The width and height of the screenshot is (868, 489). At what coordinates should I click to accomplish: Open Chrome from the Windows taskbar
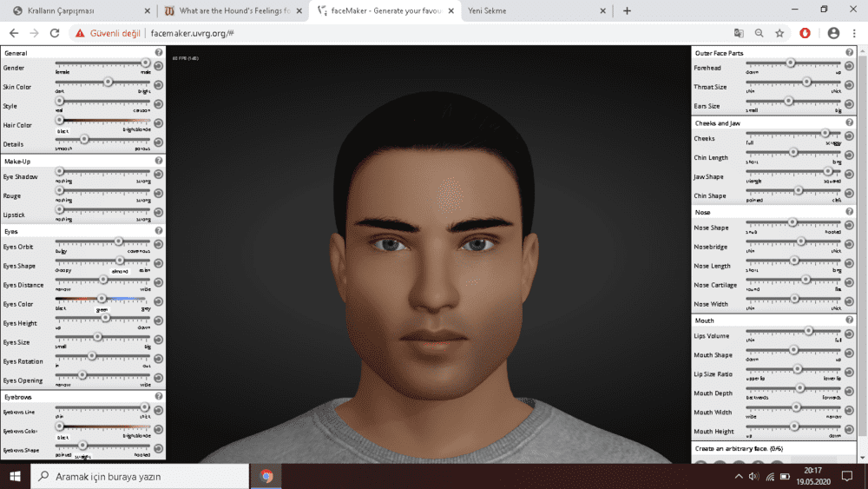(266, 476)
